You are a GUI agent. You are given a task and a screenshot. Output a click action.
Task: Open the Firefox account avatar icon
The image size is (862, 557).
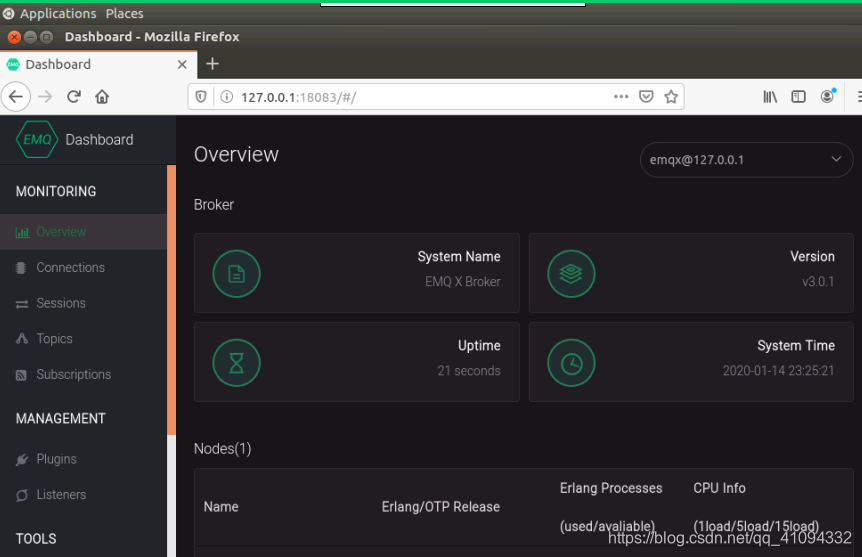coord(827,96)
